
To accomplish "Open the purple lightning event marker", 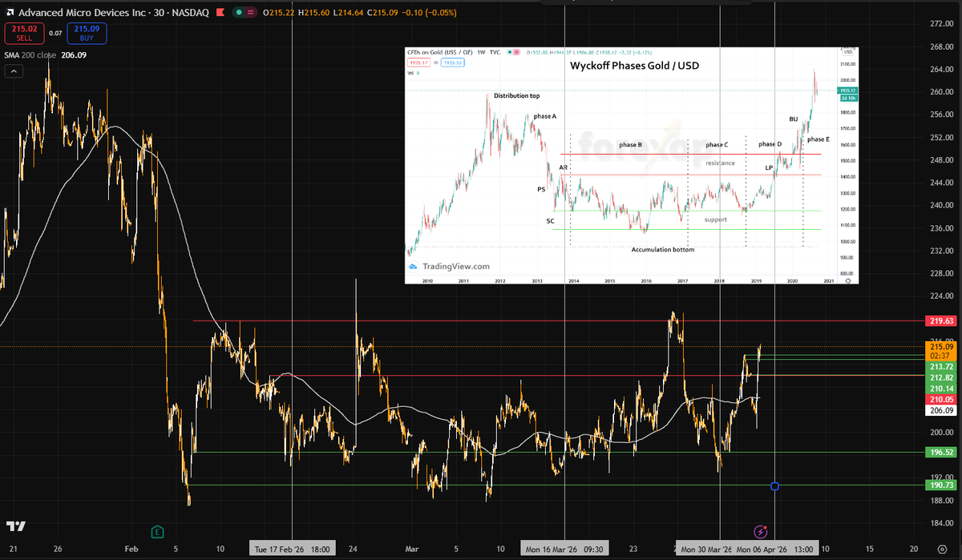I will click(x=761, y=531).
